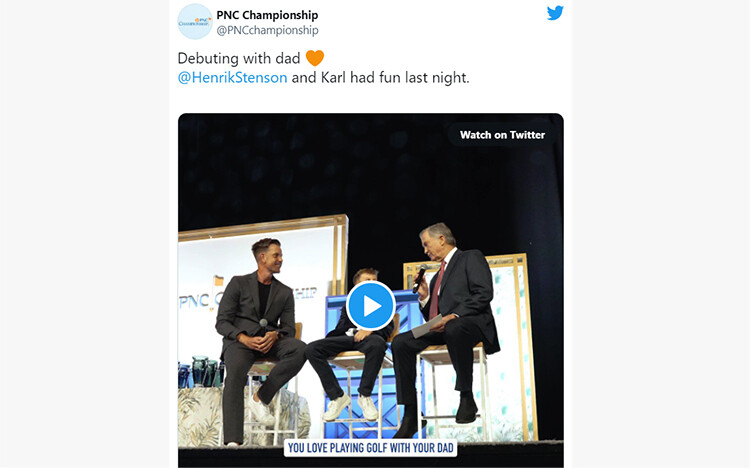Click the blue Twitter bird logo
This screenshot has height=468, width=750.
tap(555, 13)
